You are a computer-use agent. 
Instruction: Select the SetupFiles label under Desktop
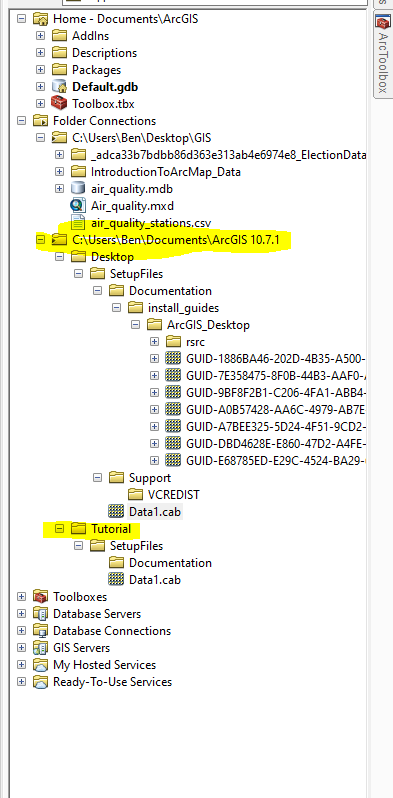tap(136, 274)
